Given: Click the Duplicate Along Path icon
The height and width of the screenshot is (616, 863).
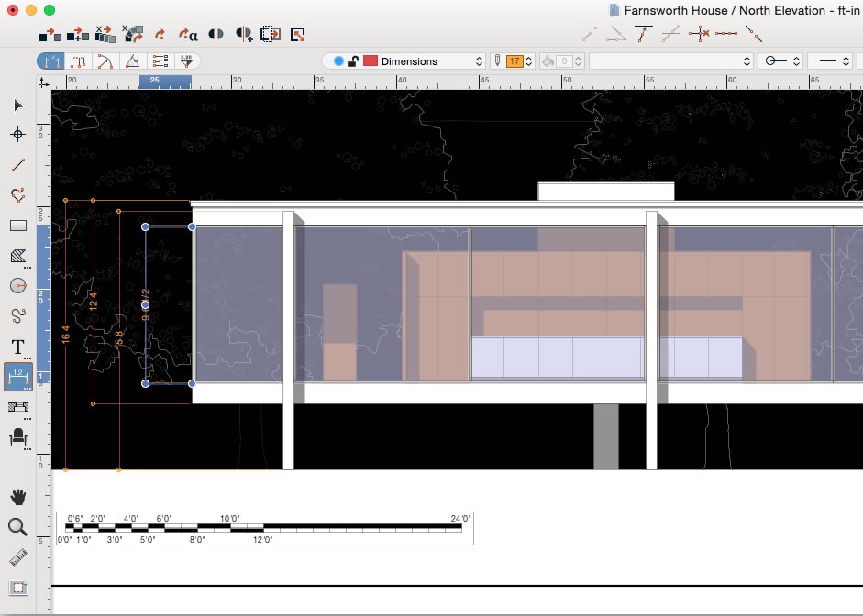Looking at the screenshot, I should pos(133,34).
